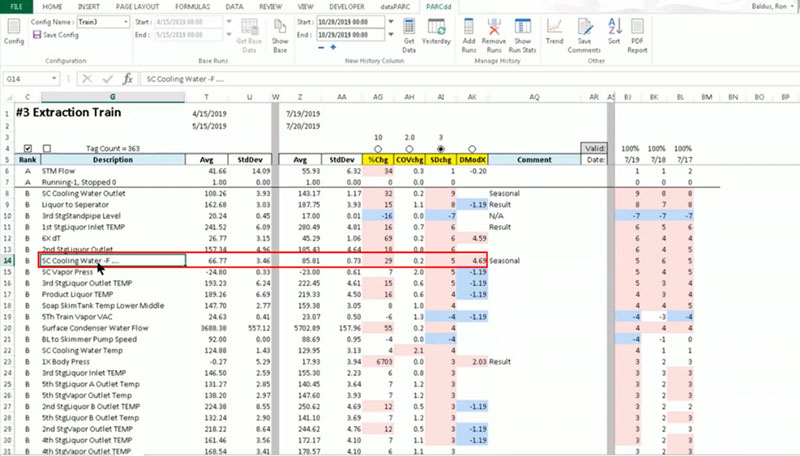Select column AQ header
Image resolution: width=800 pixels, height=456 pixels.
point(534,97)
